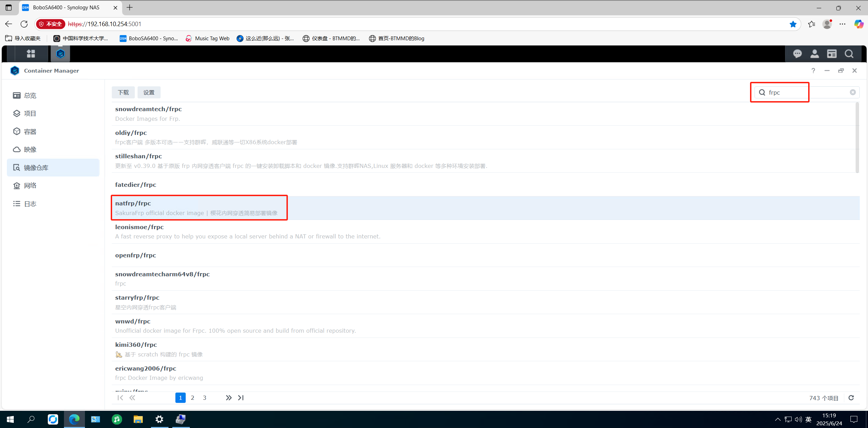Go to the last results page
The height and width of the screenshot is (428, 868).
point(241,398)
